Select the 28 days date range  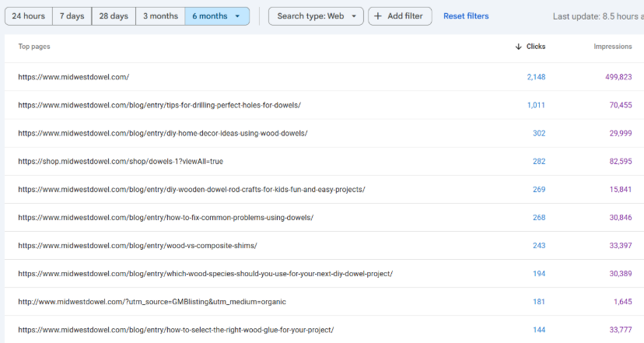[x=114, y=16]
